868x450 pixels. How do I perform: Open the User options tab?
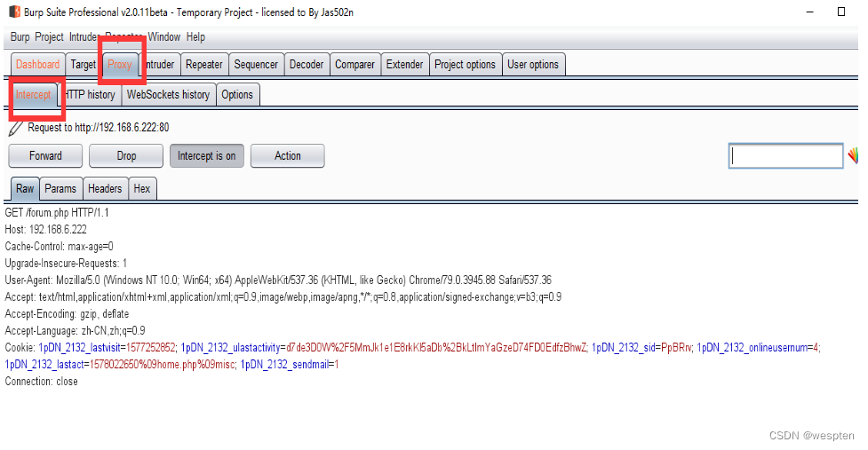[533, 64]
